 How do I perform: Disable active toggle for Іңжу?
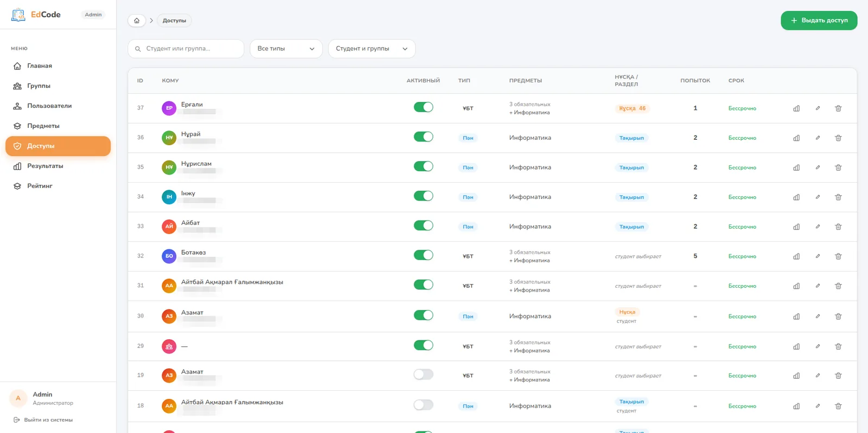pyautogui.click(x=423, y=196)
